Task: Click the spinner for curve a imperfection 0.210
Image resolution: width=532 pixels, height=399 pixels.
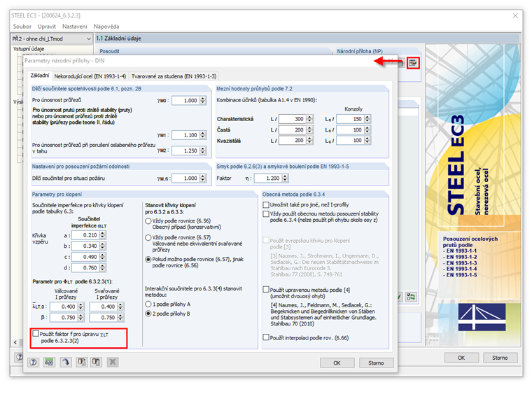Action: point(103,234)
